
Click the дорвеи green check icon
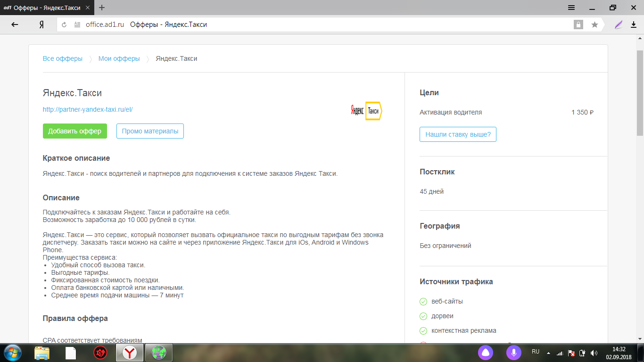click(x=423, y=316)
